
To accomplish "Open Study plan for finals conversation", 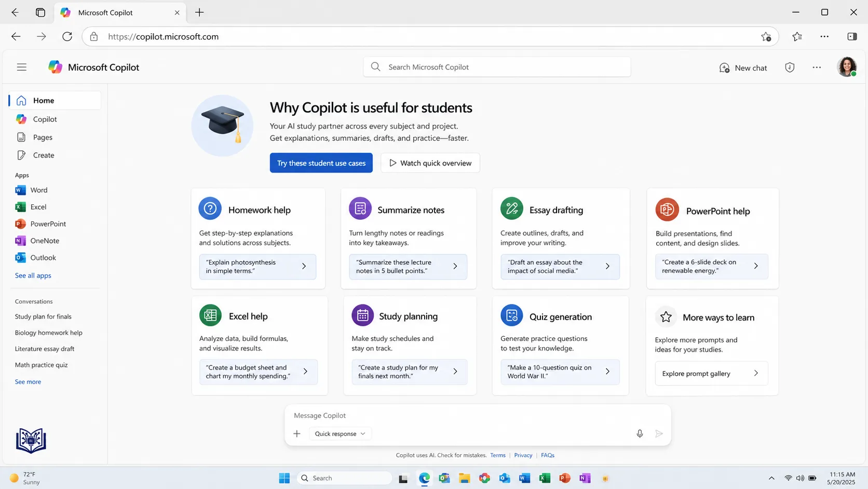I will (x=43, y=316).
